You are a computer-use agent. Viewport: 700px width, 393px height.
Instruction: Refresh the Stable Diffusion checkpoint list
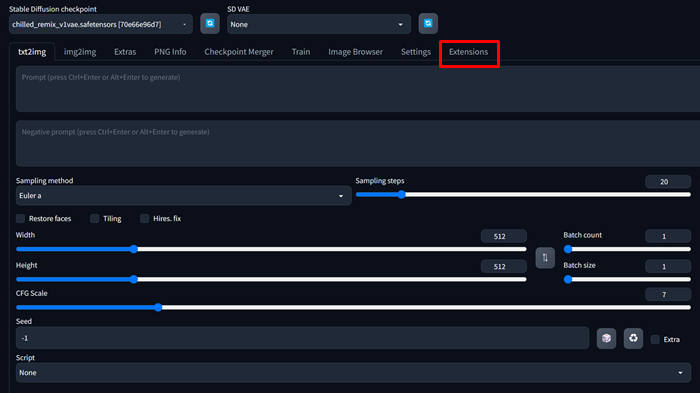click(x=210, y=24)
